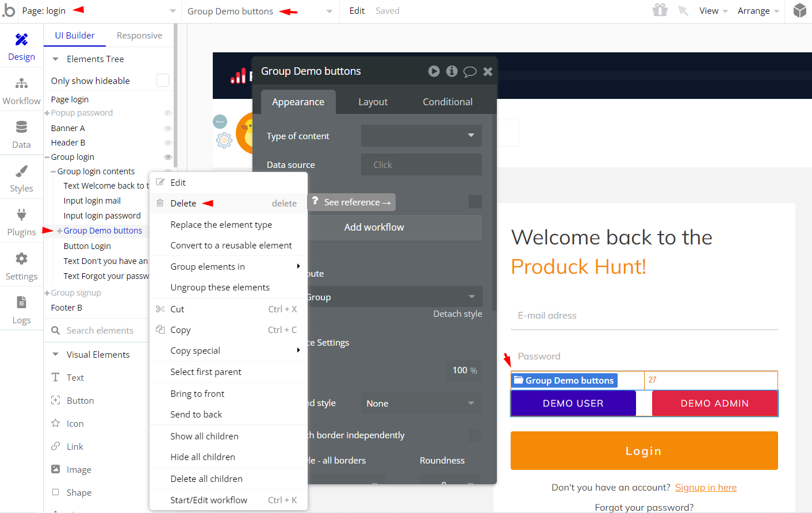812x513 pixels.
Task: Click the cursor pointer icon in top bar
Action: pos(683,10)
